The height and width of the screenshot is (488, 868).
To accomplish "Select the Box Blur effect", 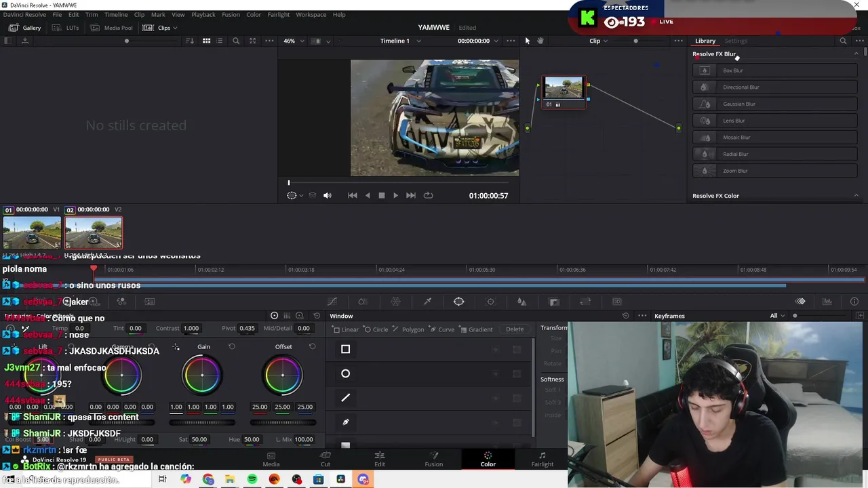I will click(775, 70).
